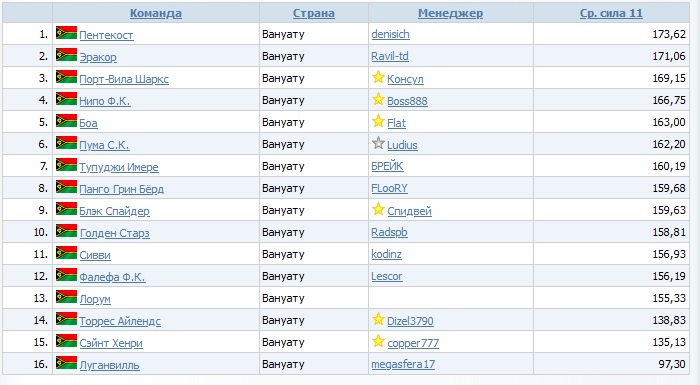This screenshot has height=385, width=700.
Task: Open the Порт-Вила Шаркс team page
Action: [124, 79]
